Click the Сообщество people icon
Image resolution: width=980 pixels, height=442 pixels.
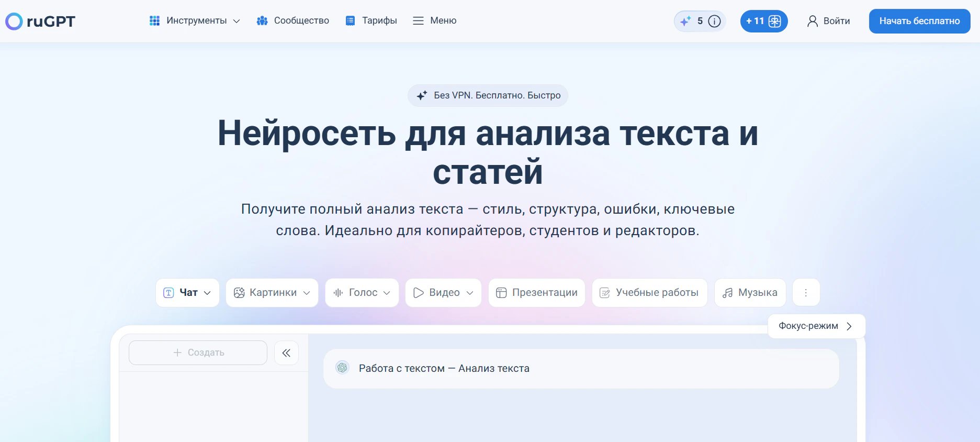tap(262, 21)
